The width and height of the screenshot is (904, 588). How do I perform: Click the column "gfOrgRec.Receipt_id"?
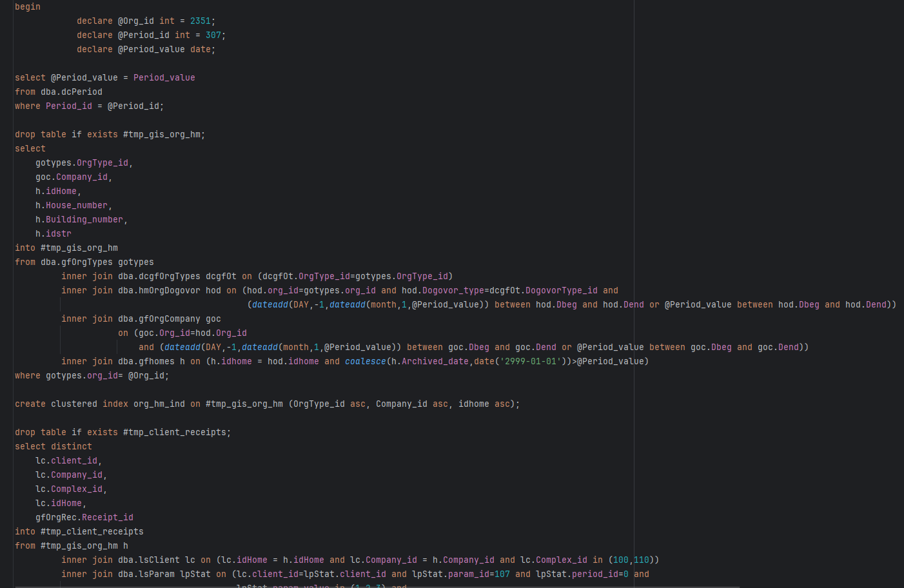coord(84,518)
